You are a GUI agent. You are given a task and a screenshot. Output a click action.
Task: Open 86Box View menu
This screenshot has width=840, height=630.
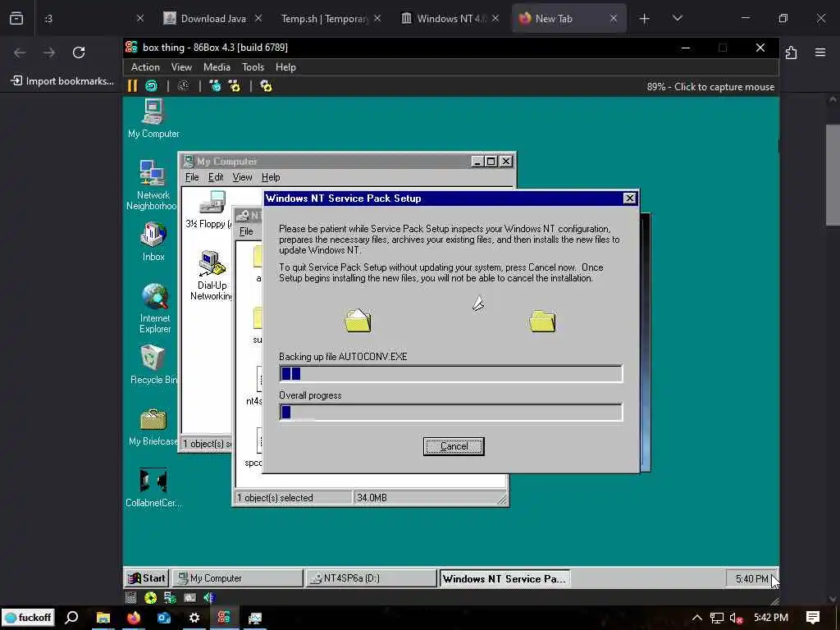pyautogui.click(x=181, y=67)
